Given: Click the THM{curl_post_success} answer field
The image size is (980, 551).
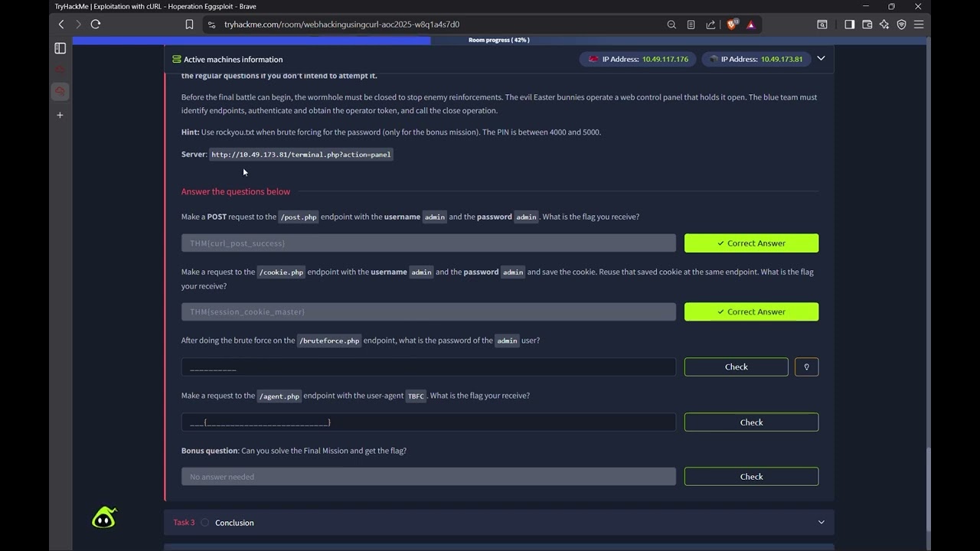Looking at the screenshot, I should [x=429, y=243].
